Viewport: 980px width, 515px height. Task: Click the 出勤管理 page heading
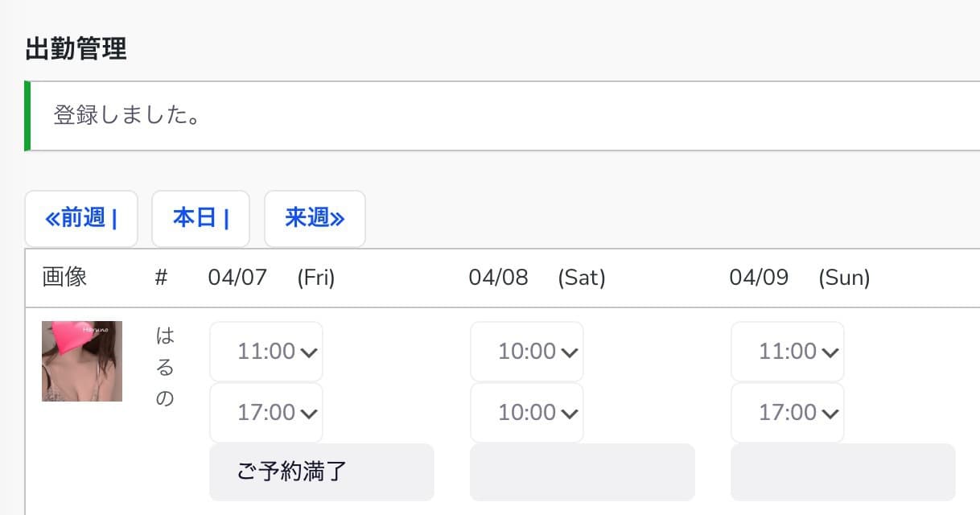(76, 49)
